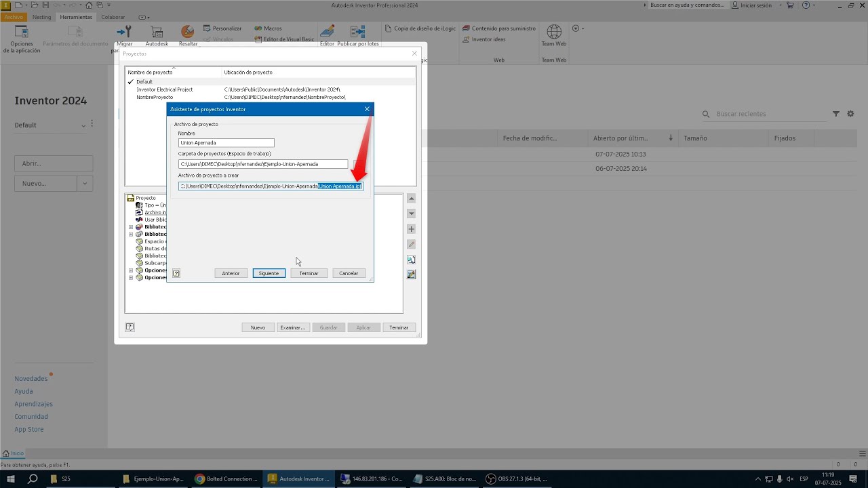Screen dimensions: 868x488
Task: Click the Resaltar tool icon
Action: [x=188, y=32]
